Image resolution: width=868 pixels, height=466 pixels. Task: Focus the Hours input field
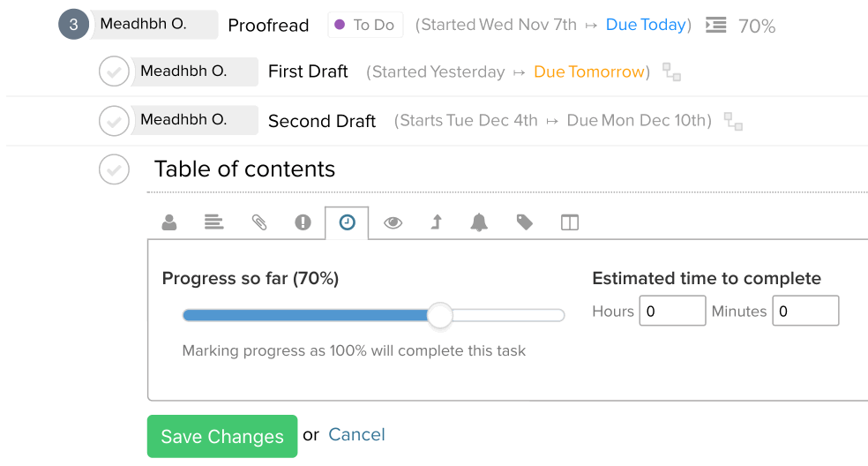(672, 311)
